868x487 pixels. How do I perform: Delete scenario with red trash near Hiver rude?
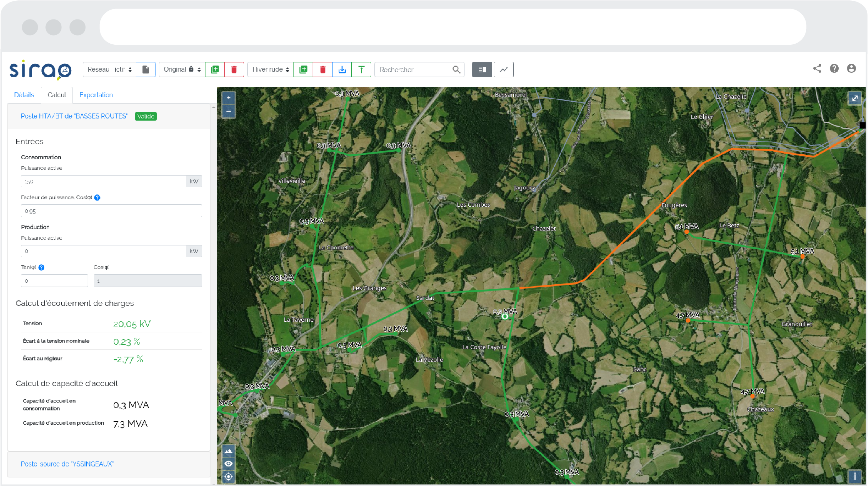tap(323, 70)
